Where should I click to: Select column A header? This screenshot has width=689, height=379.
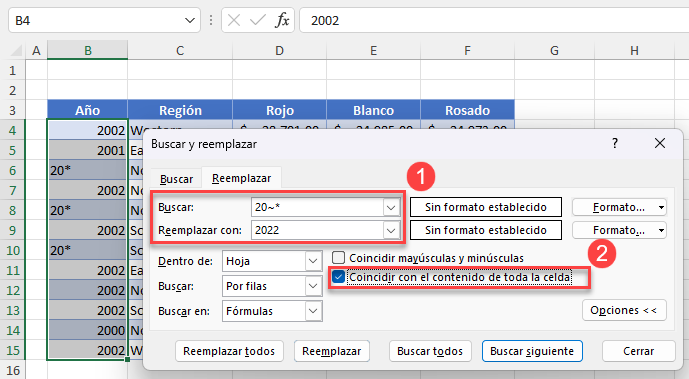(x=36, y=51)
